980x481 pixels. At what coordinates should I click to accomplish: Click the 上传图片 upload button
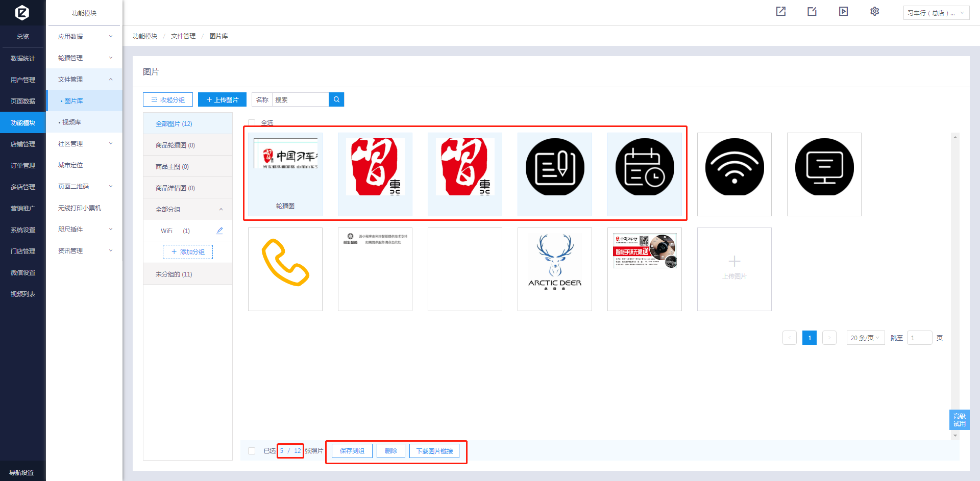222,99
